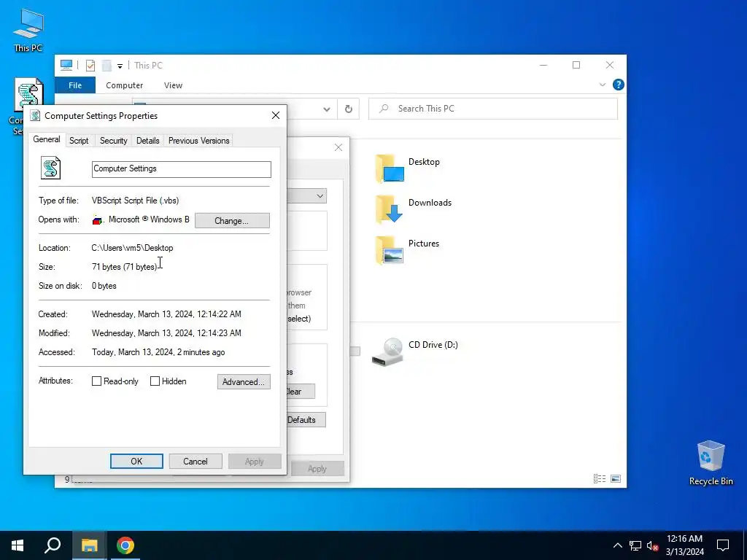747x560 pixels.
Task: Launch Google Chrome from taskbar
Action: (125, 545)
